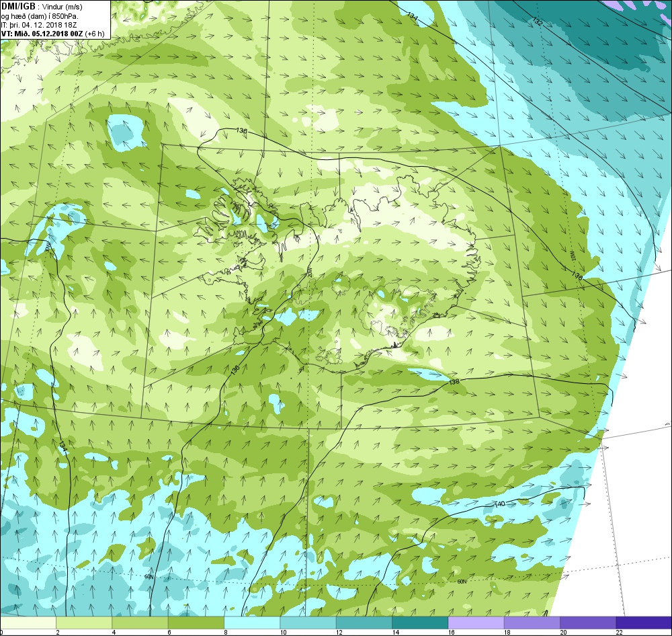Click the eastern '60N' latitude label
672x636 pixels.
coord(462,582)
